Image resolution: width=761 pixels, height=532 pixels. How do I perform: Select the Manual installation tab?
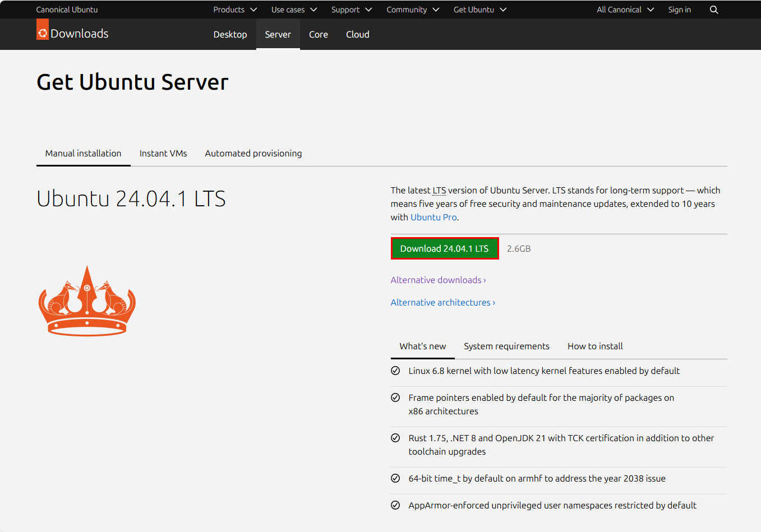point(84,153)
